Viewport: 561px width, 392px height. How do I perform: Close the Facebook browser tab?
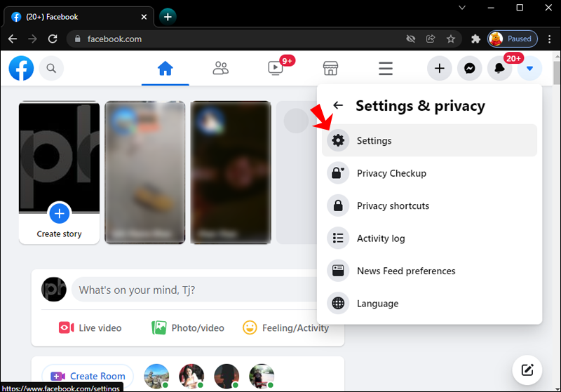144,17
